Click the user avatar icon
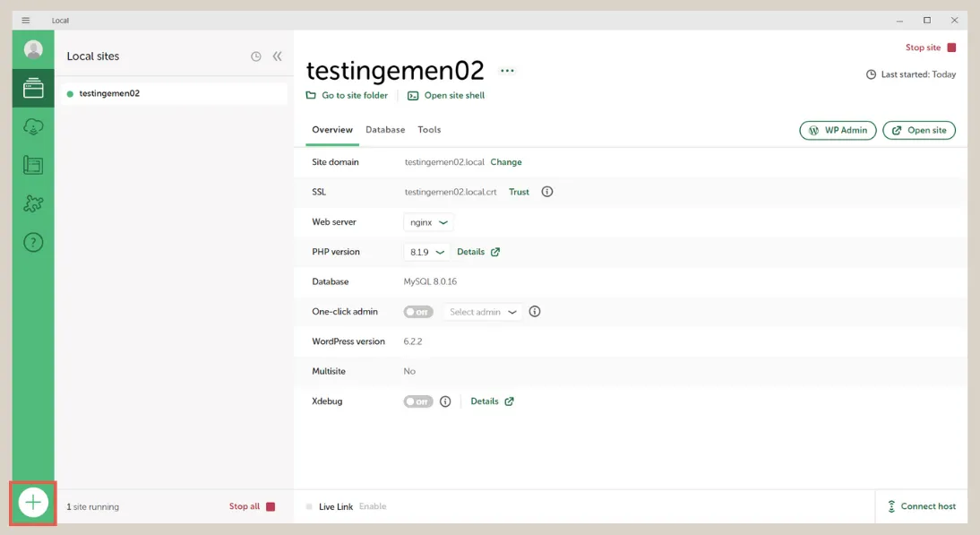Screen dimensions: 980x535 [33, 50]
